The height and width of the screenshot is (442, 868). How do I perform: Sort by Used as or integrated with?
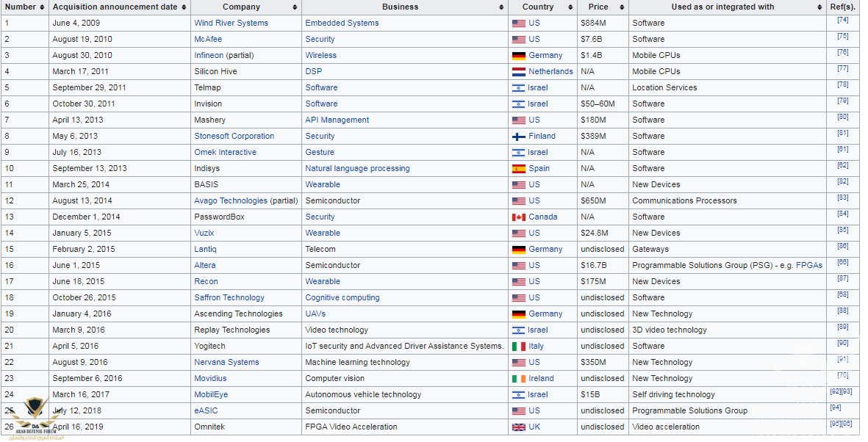[x=819, y=7]
